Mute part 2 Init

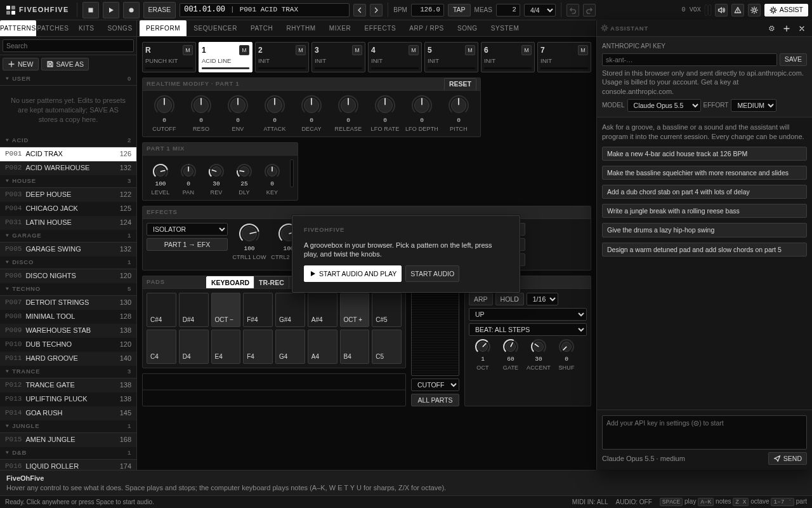[301, 50]
